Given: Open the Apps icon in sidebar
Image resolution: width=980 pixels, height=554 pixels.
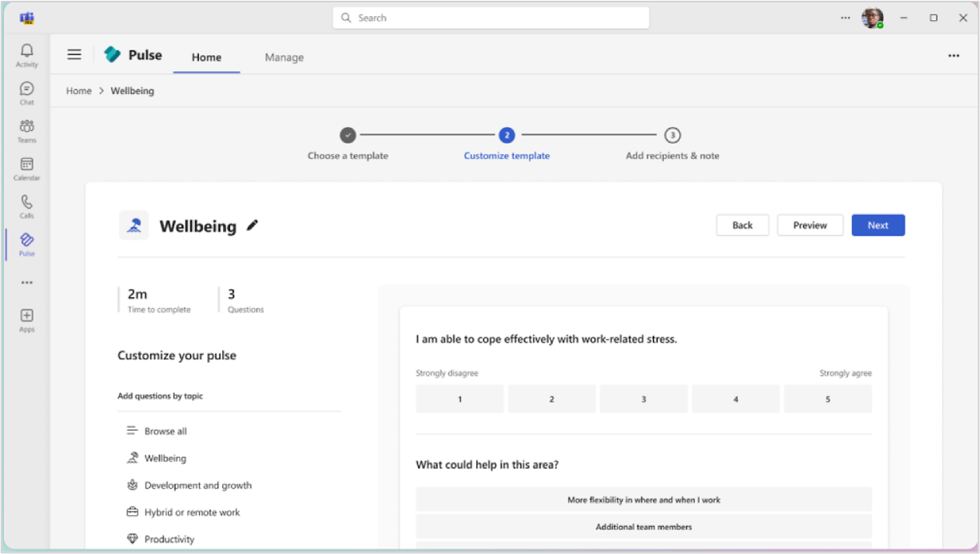Looking at the screenshot, I should (26, 317).
